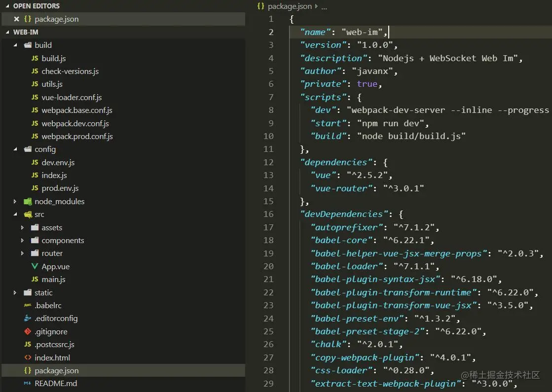552x392 pixels.
Task: Click the JS icon of webpack.prod.conf.js
Action: pyautogui.click(x=35, y=136)
